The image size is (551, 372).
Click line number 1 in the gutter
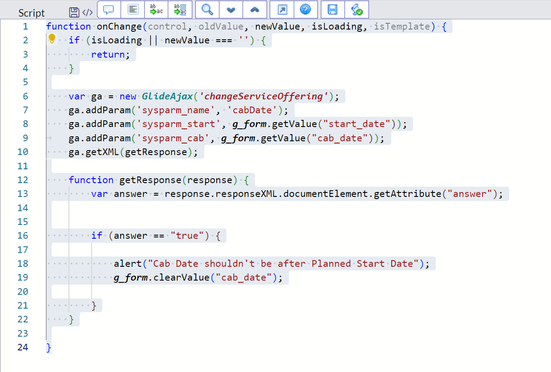click(25, 27)
